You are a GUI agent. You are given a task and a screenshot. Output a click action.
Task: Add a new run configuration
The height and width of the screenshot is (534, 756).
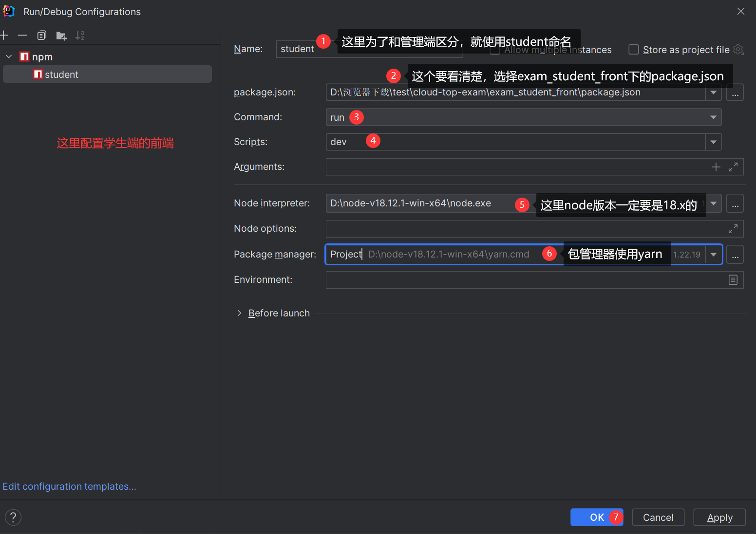coord(5,35)
